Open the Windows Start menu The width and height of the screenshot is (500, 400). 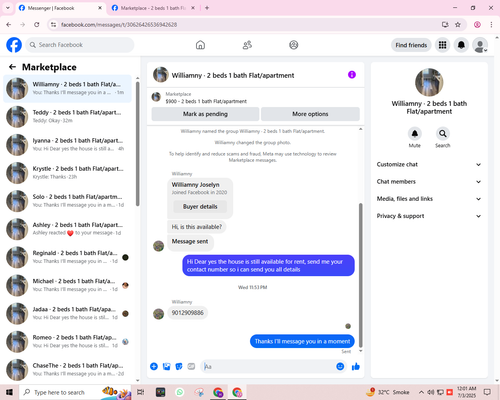9,392
